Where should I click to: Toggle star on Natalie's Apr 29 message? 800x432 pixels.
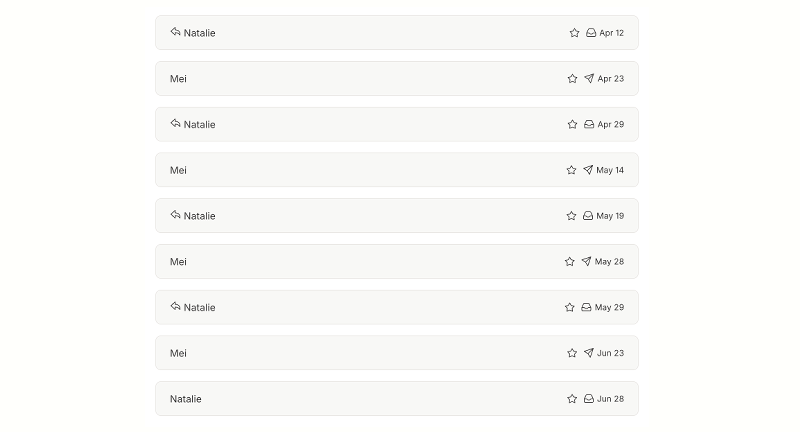coord(572,124)
